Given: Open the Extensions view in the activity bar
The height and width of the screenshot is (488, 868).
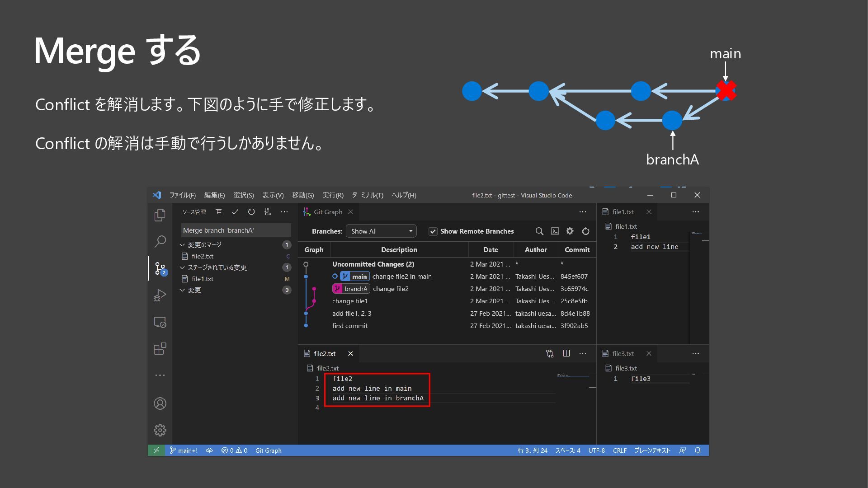Looking at the screenshot, I should (160, 349).
